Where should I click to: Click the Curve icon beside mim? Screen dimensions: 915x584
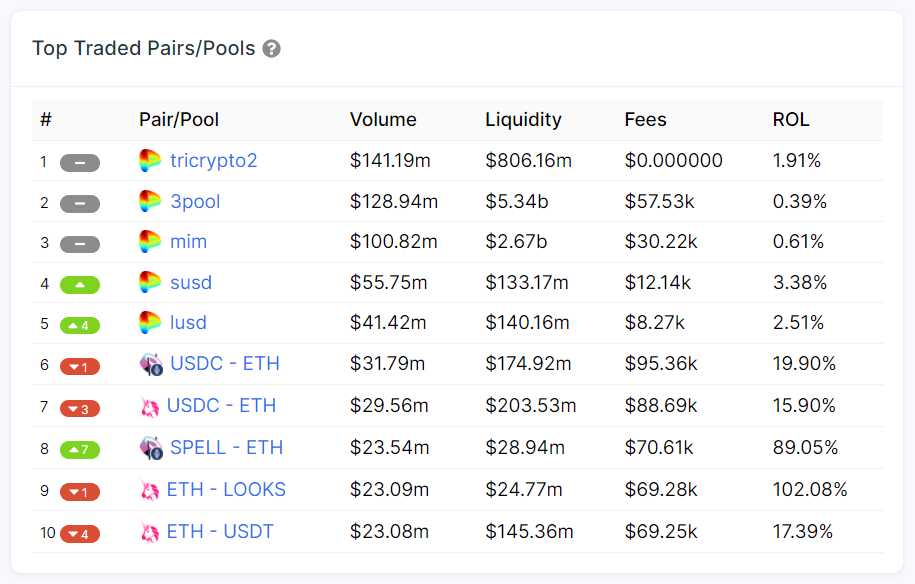[150, 242]
